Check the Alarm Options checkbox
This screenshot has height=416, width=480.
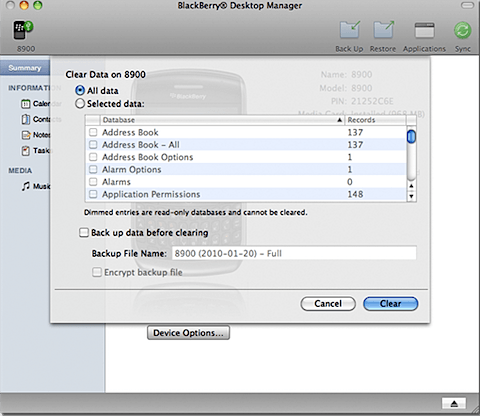point(93,169)
